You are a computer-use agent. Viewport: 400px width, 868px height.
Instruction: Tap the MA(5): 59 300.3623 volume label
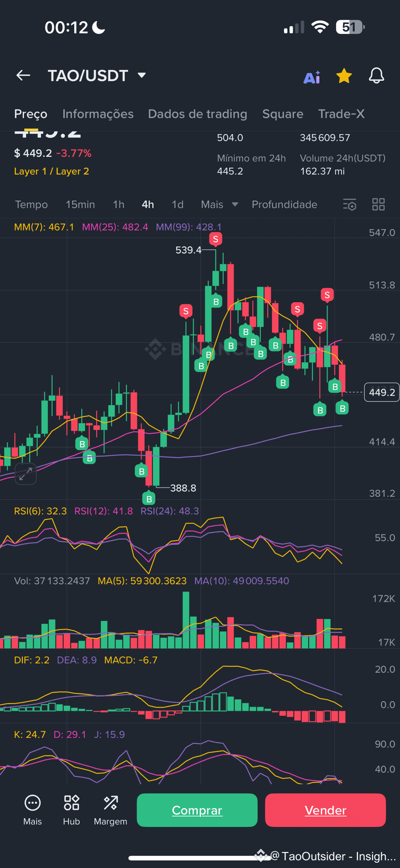point(142,581)
